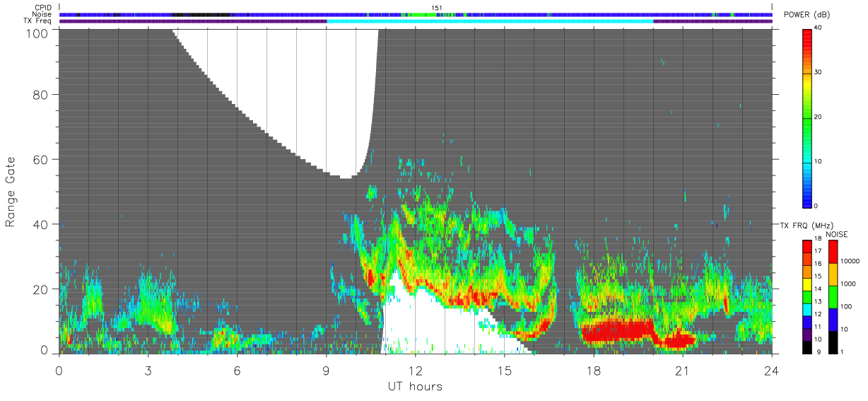868x401 pixels.
Task: Click the CPID value 151
Action: (x=438, y=8)
